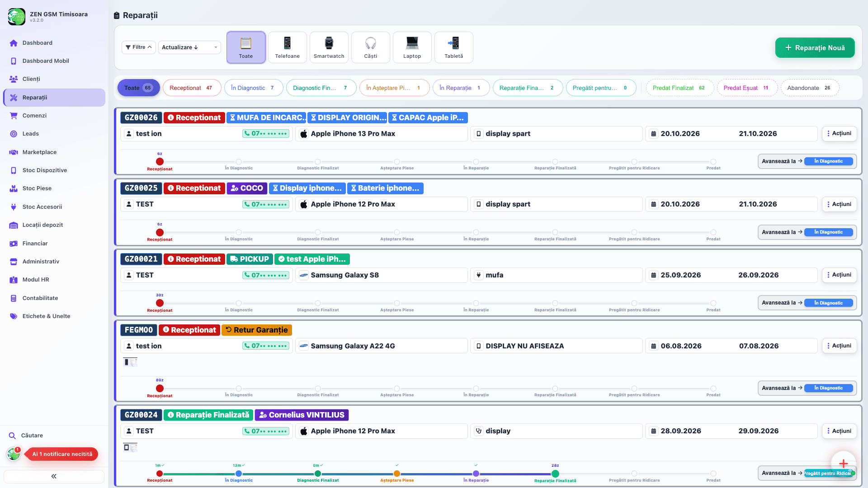Click the red floating plus button
The width and height of the screenshot is (868, 488).
(843, 463)
